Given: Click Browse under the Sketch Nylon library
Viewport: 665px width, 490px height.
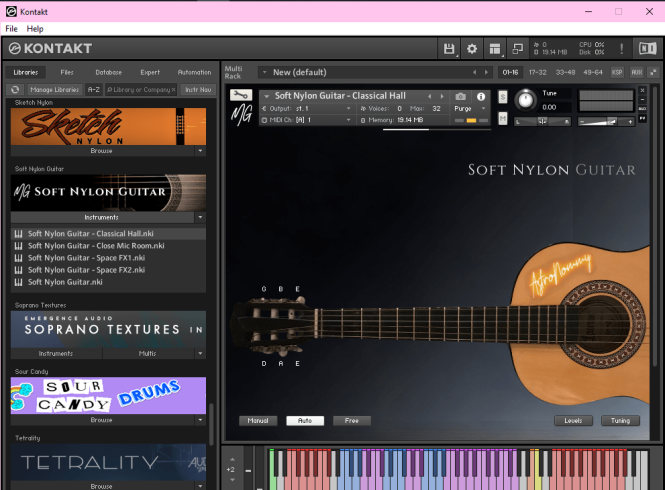Looking at the screenshot, I should click(x=102, y=151).
